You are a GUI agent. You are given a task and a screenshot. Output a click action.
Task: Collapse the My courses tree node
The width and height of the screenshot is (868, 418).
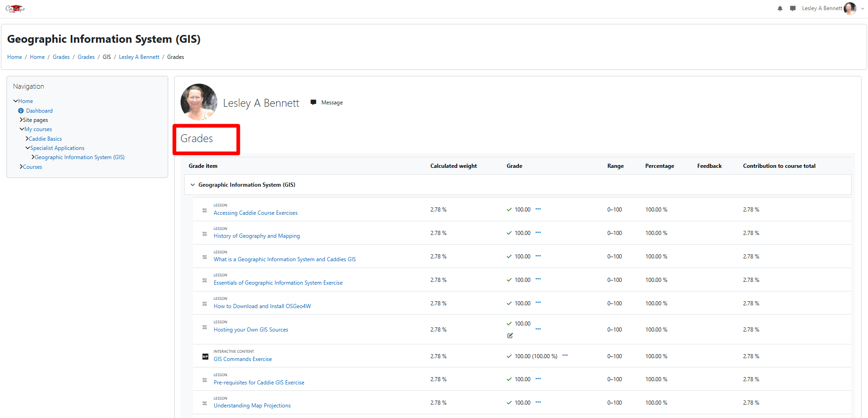22,129
